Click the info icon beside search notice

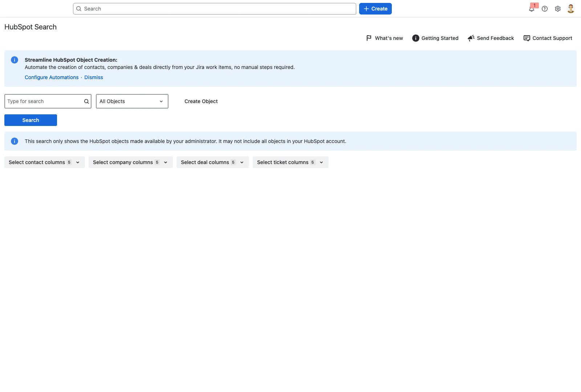tap(15, 141)
